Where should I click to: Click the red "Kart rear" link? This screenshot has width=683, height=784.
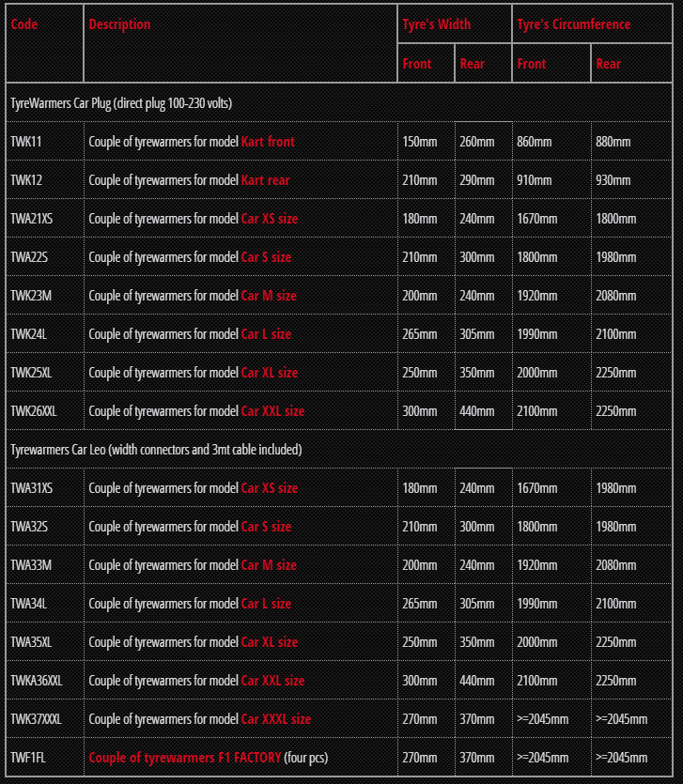coord(266,180)
